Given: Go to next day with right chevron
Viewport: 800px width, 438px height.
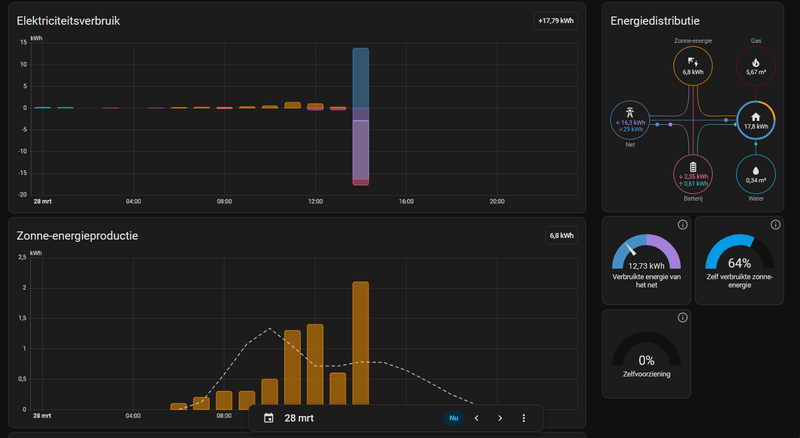Looking at the screenshot, I should [500, 418].
